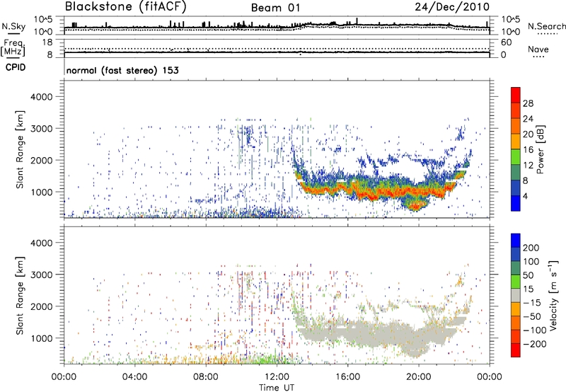Click the gray segment of the Velocity color bar
Viewport: 566px width, 392px height.
516,295
